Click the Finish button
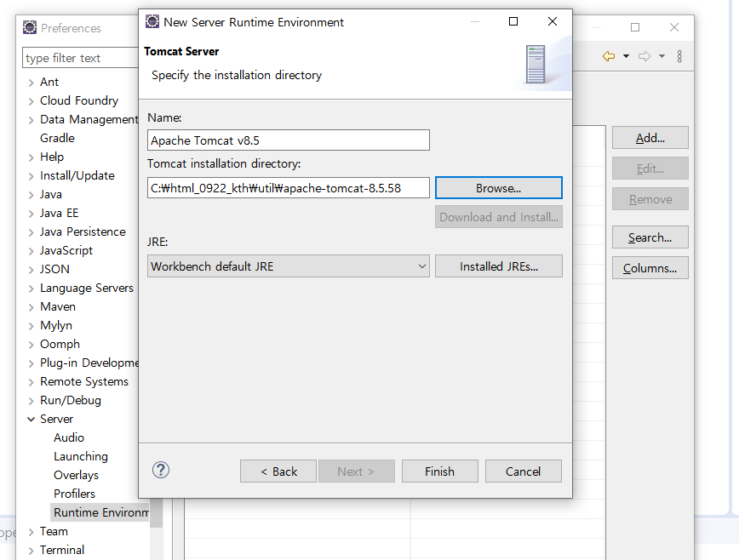The height and width of the screenshot is (560, 739). (x=439, y=471)
